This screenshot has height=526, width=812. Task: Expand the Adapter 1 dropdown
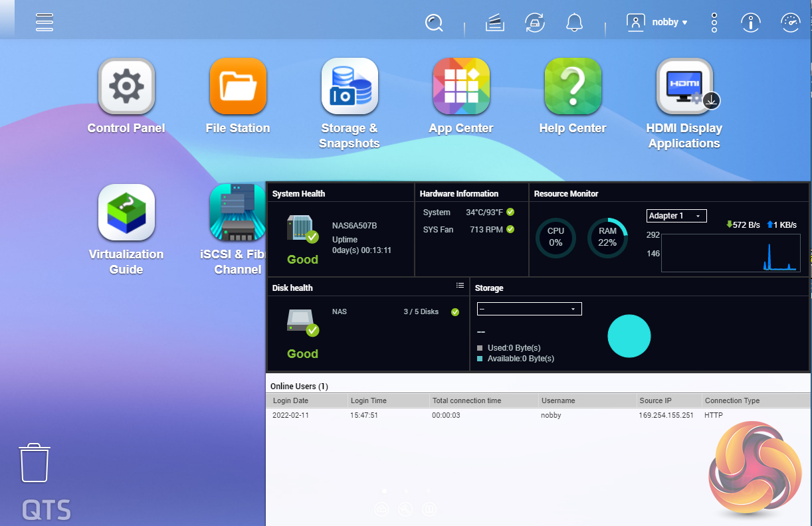676,216
